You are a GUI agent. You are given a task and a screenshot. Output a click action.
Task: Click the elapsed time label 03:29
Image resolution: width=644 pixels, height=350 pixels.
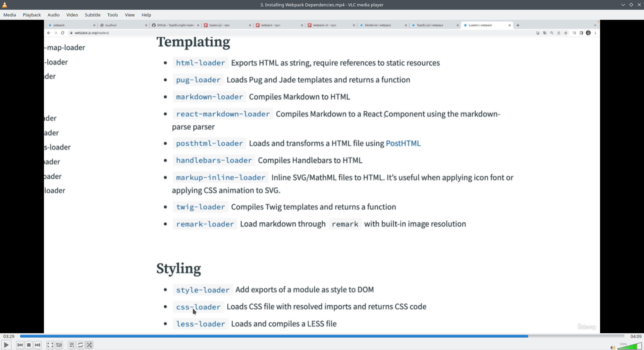tap(9, 336)
